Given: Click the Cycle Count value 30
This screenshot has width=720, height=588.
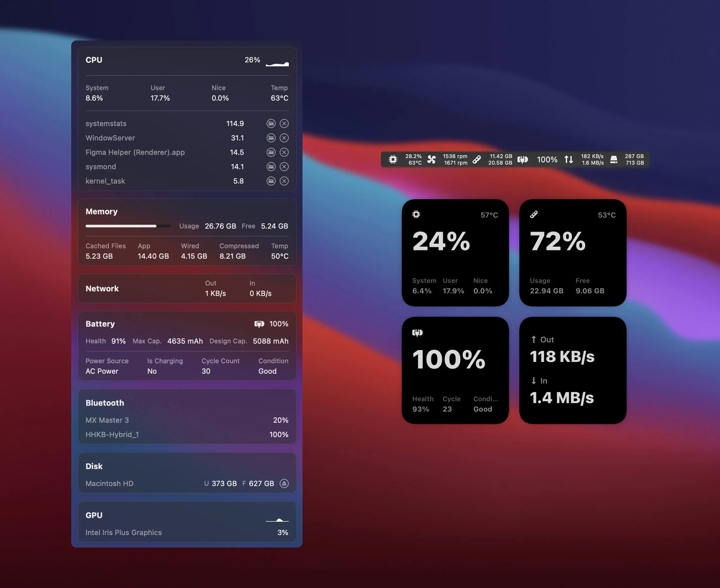Looking at the screenshot, I should [x=206, y=371].
